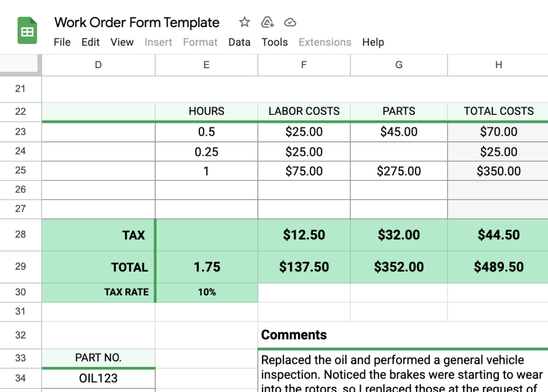Select the 0.5 hours cell

pos(207,132)
